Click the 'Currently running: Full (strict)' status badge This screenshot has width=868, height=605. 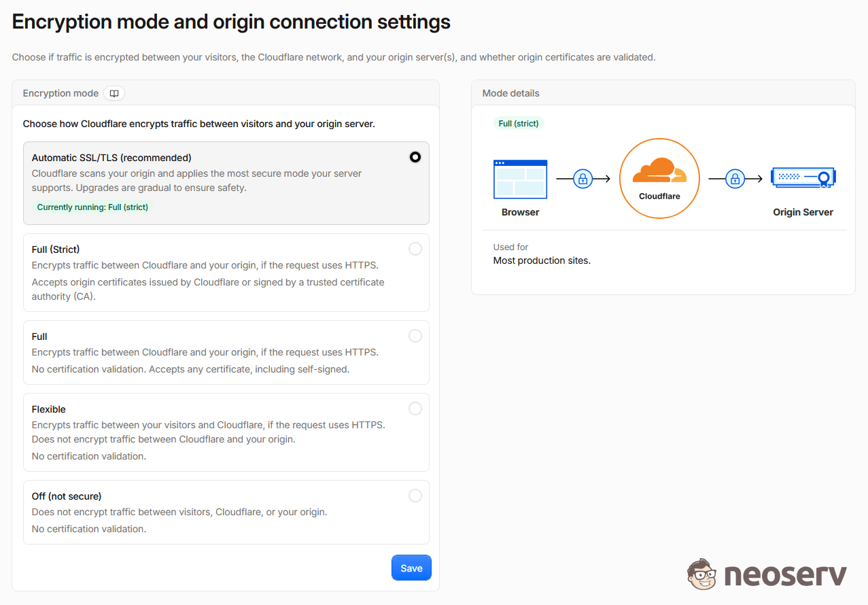tap(92, 207)
